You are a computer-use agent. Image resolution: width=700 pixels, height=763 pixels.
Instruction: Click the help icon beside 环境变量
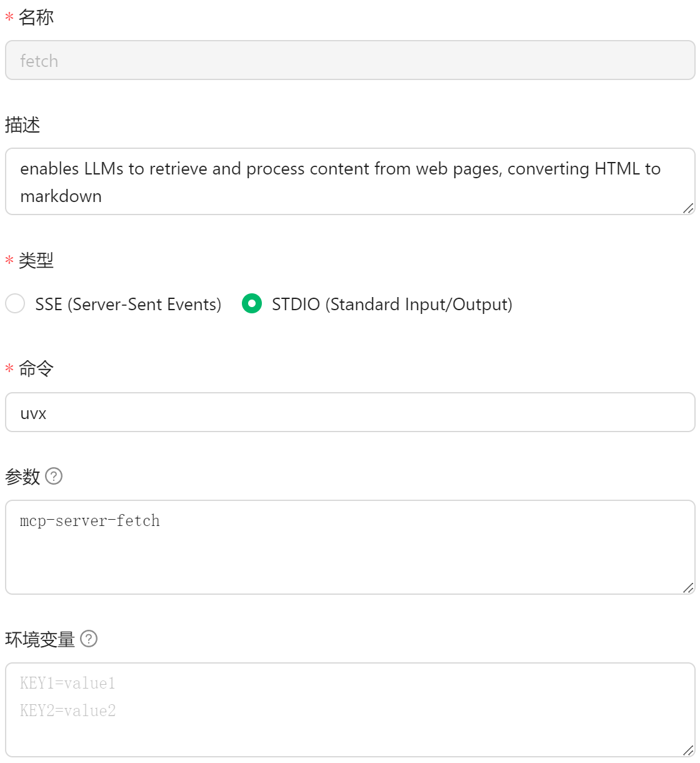[89, 639]
